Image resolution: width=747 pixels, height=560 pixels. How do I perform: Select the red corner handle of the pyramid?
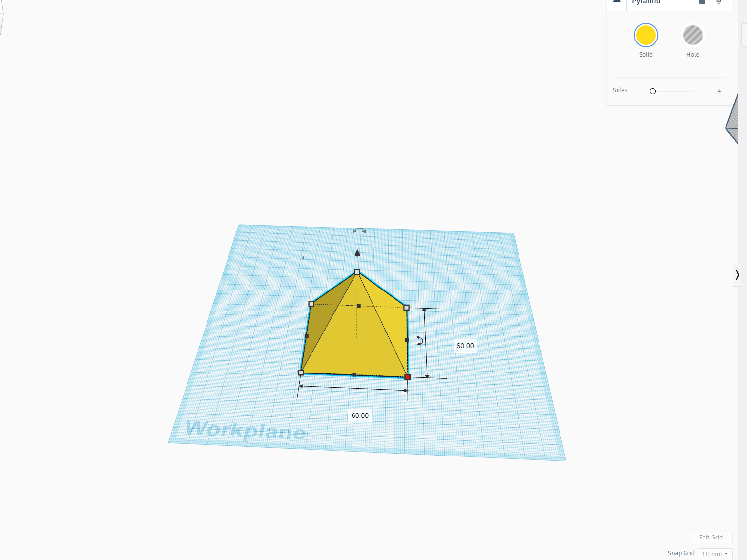[x=408, y=377]
